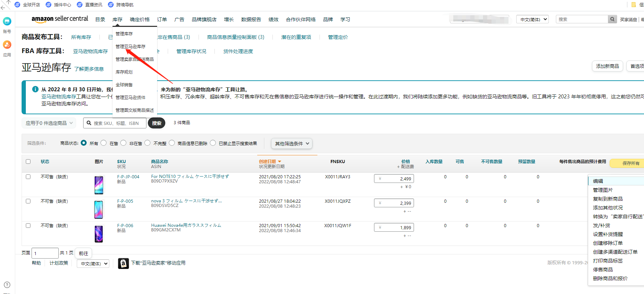Click the 直播资讯 bookmark icon
644x294 pixels.
coord(80,5)
